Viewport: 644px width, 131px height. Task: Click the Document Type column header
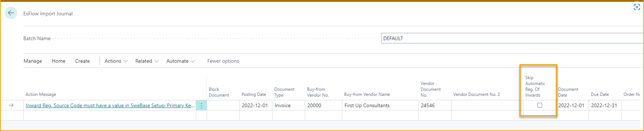click(x=284, y=92)
